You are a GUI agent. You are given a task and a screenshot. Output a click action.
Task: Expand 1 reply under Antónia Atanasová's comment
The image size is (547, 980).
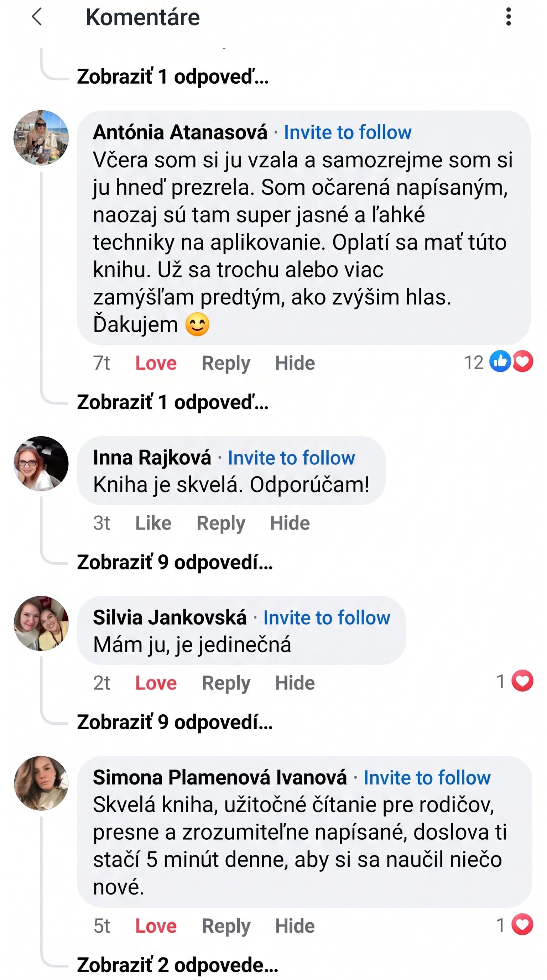[173, 402]
